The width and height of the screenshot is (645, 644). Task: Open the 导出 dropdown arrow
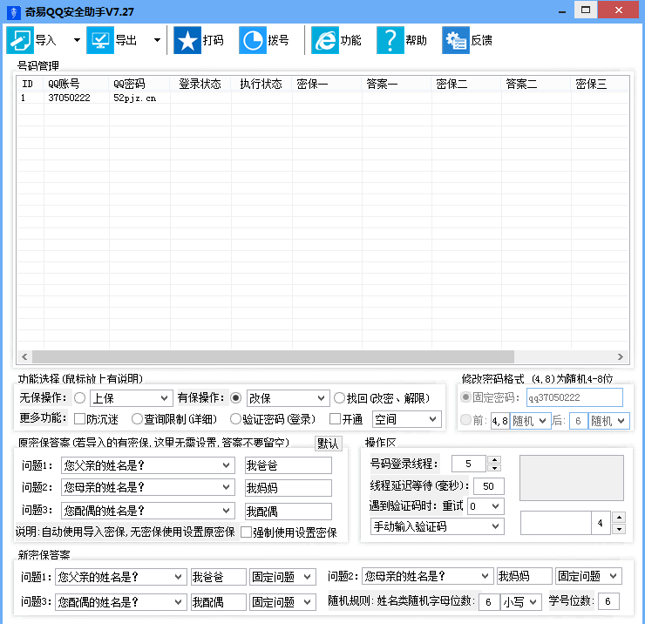(x=157, y=40)
